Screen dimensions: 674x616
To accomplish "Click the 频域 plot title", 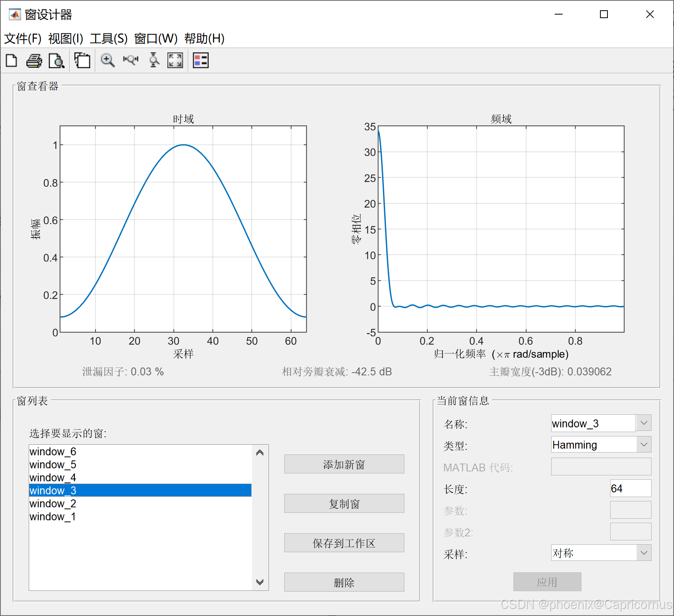I will 501,119.
